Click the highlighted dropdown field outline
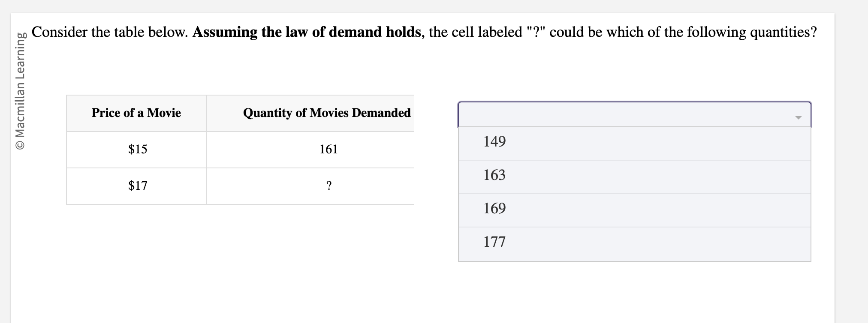Viewport: 868px width, 323px height. [x=635, y=103]
